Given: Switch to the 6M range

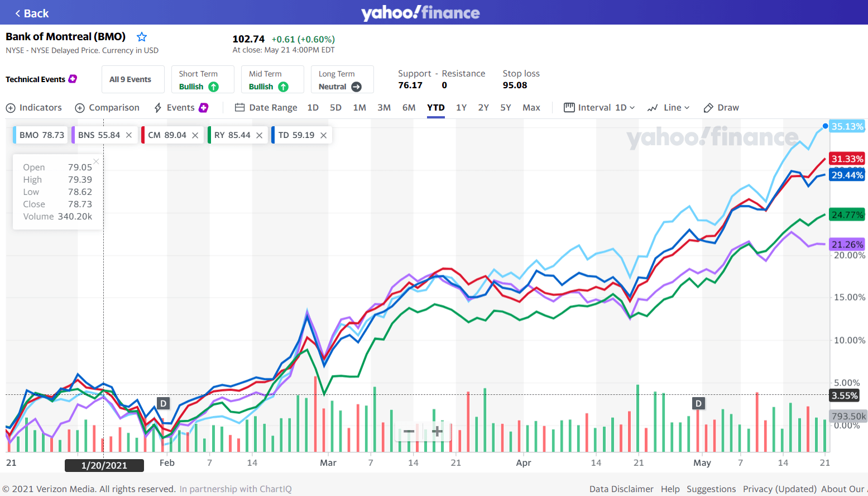Looking at the screenshot, I should point(409,107).
